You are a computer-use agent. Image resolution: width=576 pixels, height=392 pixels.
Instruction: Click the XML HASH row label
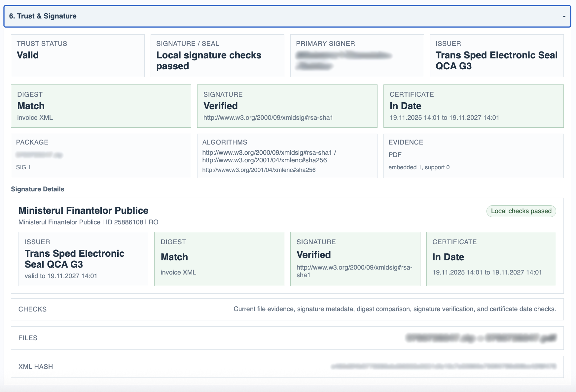coord(36,367)
